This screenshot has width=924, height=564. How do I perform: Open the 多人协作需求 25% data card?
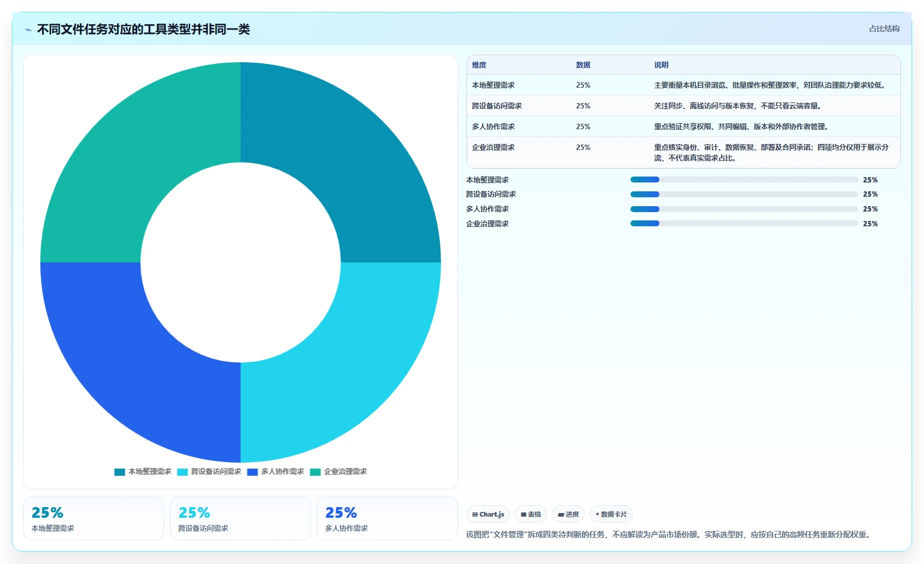tap(387, 518)
